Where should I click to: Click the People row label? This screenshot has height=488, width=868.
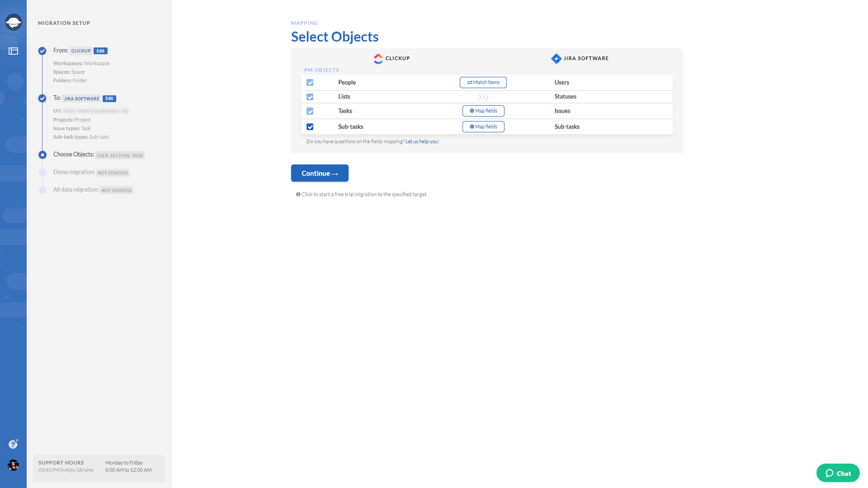click(x=347, y=82)
